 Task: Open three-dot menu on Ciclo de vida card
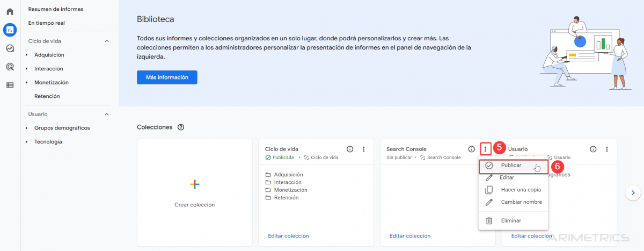[364, 149]
